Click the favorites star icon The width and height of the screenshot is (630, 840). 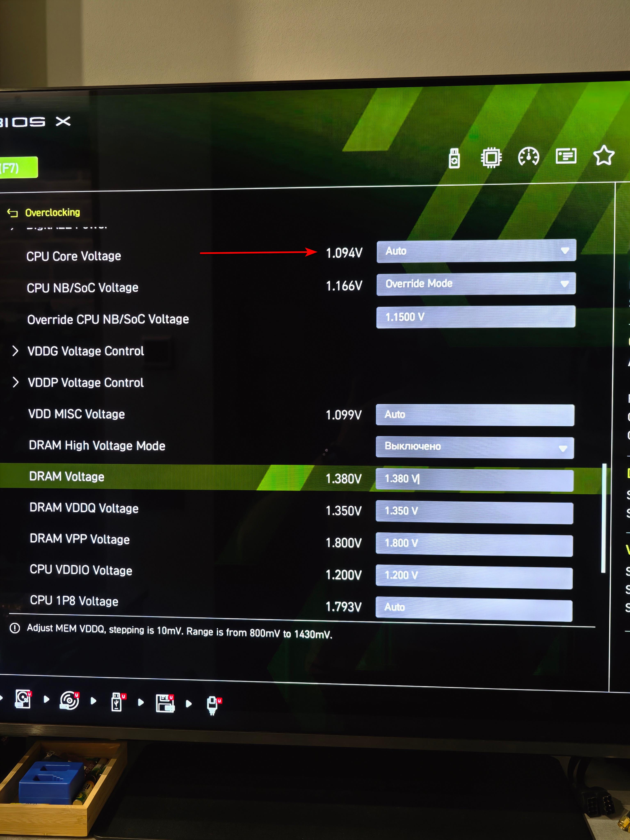point(603,155)
